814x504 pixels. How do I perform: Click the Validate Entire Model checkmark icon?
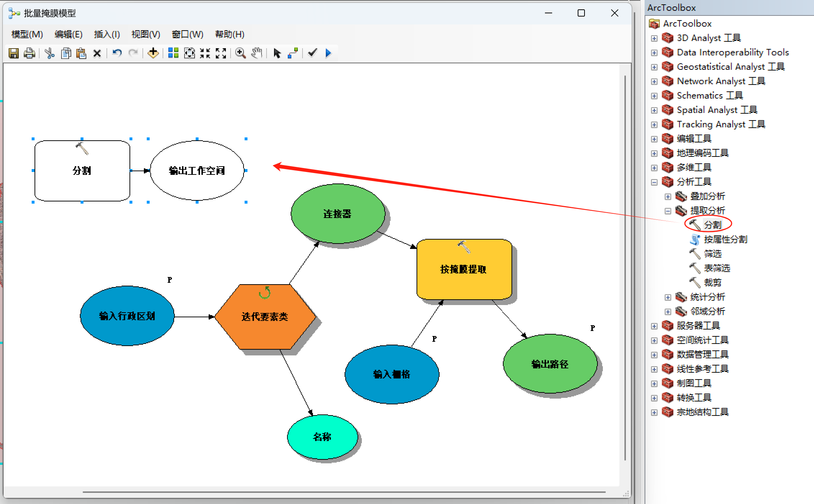[x=312, y=53]
